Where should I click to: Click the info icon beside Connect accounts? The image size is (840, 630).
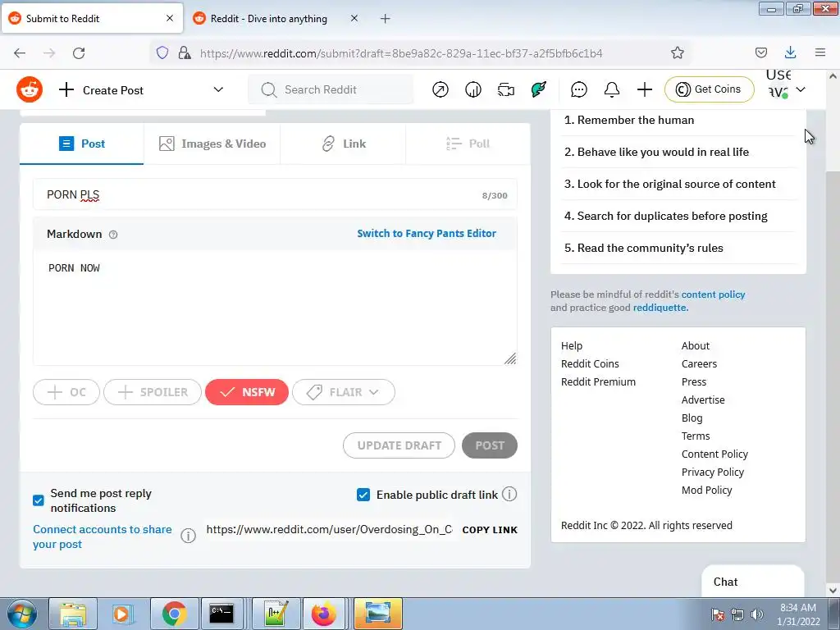click(188, 536)
